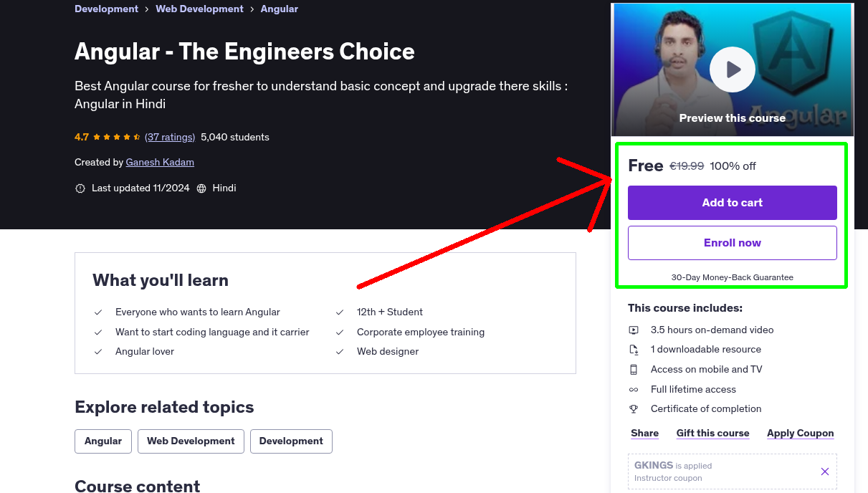The image size is (868, 493).
Task: Click the certificate trophy icon
Action: click(634, 409)
